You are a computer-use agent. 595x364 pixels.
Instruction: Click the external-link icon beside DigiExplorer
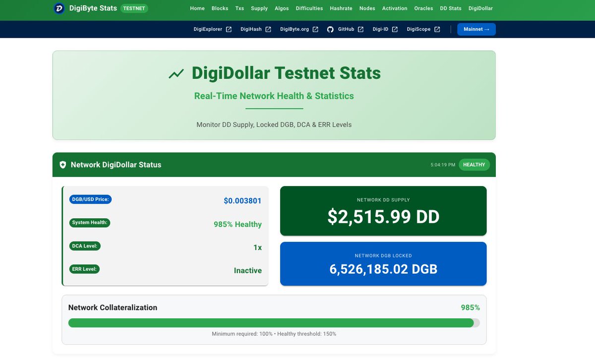pos(229,29)
